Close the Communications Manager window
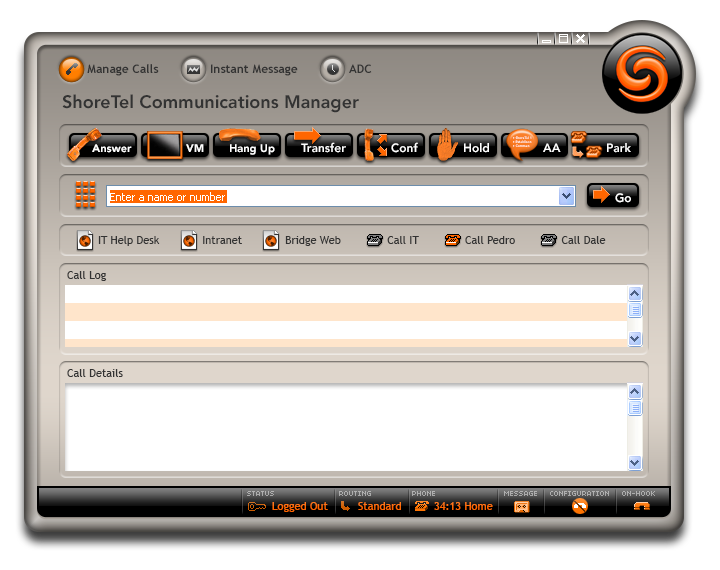 580,39
